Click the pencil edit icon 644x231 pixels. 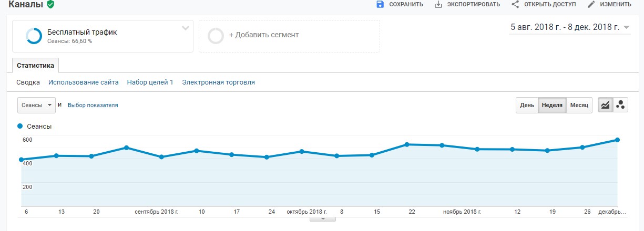591,4
